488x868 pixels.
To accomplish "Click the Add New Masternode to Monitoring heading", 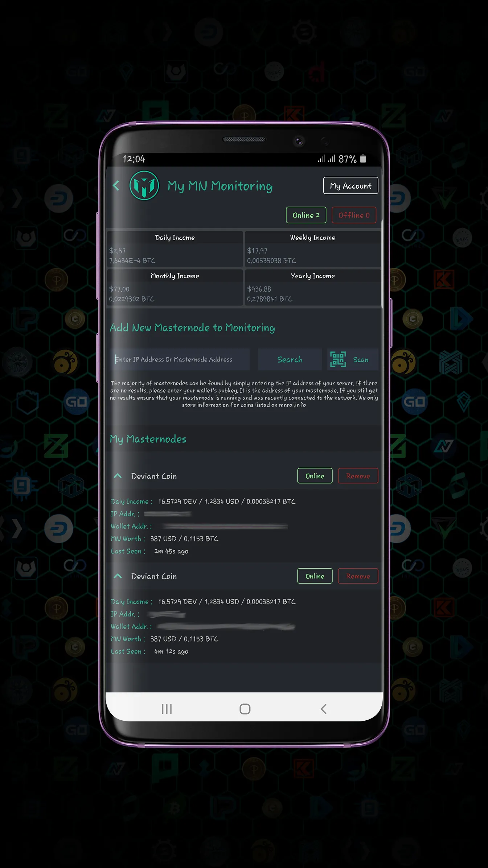I will coord(192,328).
